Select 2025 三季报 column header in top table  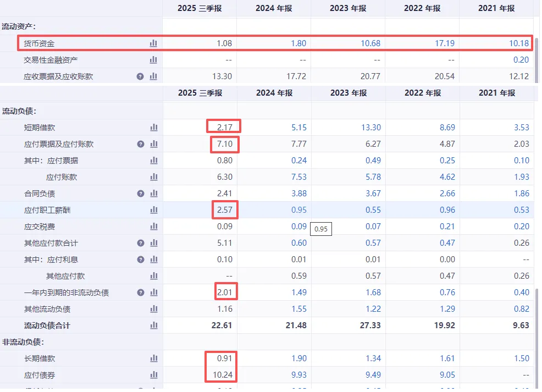pyautogui.click(x=200, y=8)
